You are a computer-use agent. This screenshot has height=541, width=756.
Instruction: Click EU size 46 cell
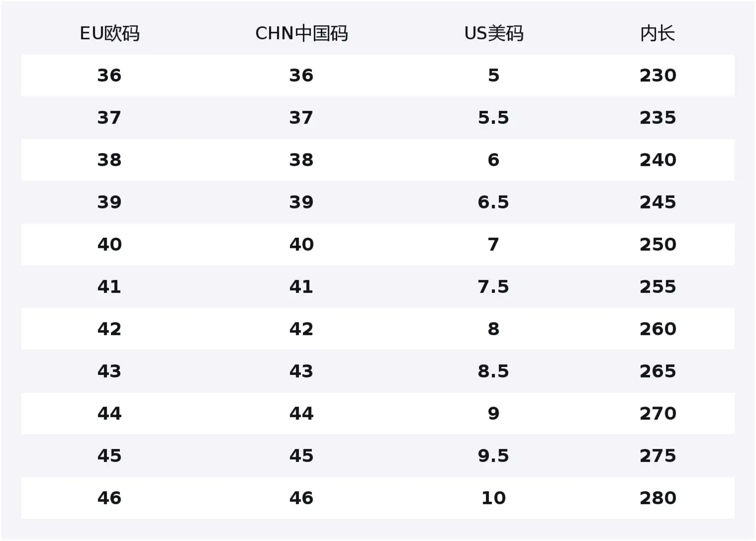click(109, 499)
